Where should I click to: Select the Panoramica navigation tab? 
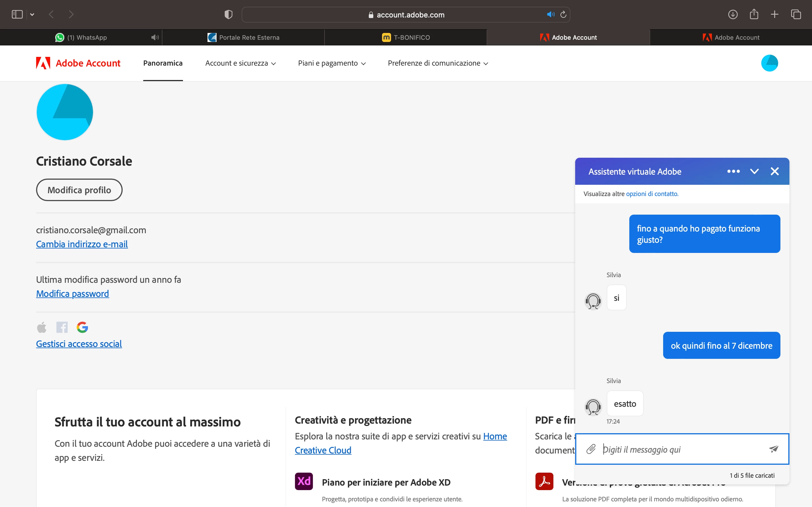pyautogui.click(x=163, y=63)
